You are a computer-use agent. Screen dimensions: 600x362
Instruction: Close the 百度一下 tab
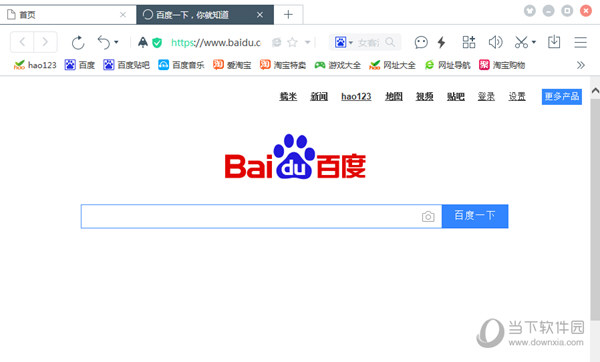(260, 15)
